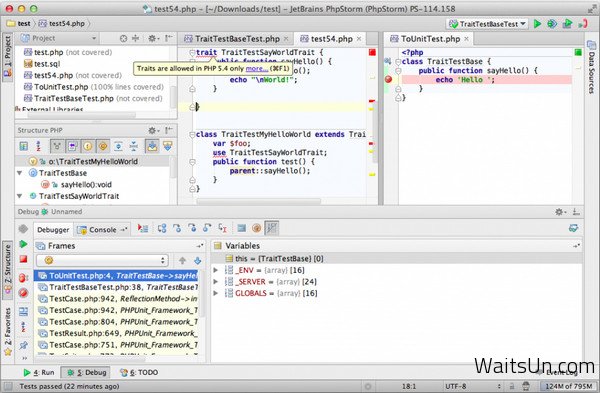The height and width of the screenshot is (393, 600).
Task: Open Project panel gear settings menu
Action: [153, 38]
